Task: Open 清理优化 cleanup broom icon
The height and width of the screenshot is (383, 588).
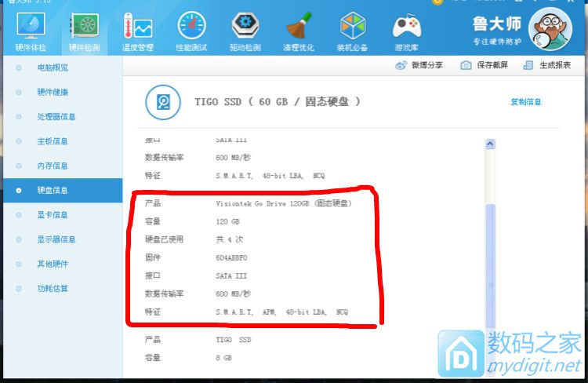Action: [299, 32]
